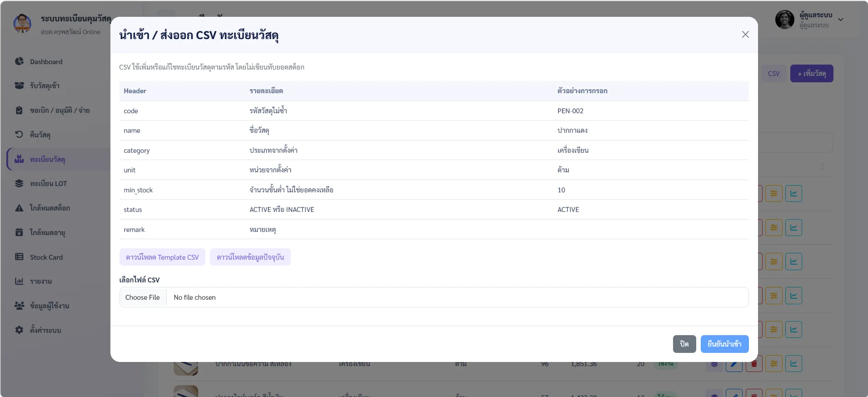Close the CSV import dialog with X
The image size is (868, 397).
click(x=745, y=35)
